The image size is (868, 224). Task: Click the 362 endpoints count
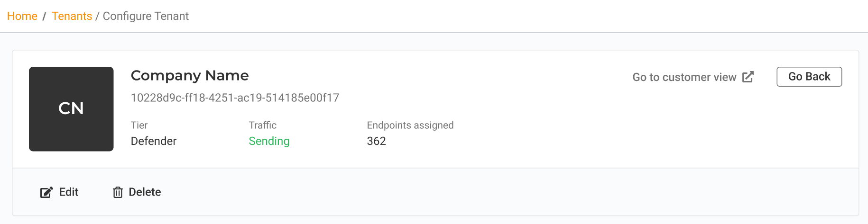coord(377,141)
